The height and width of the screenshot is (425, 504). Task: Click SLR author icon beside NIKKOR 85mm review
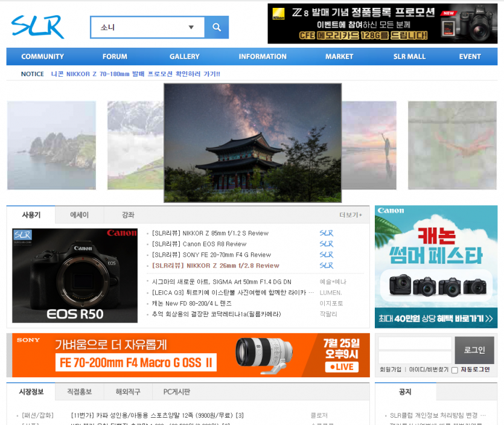click(x=327, y=233)
